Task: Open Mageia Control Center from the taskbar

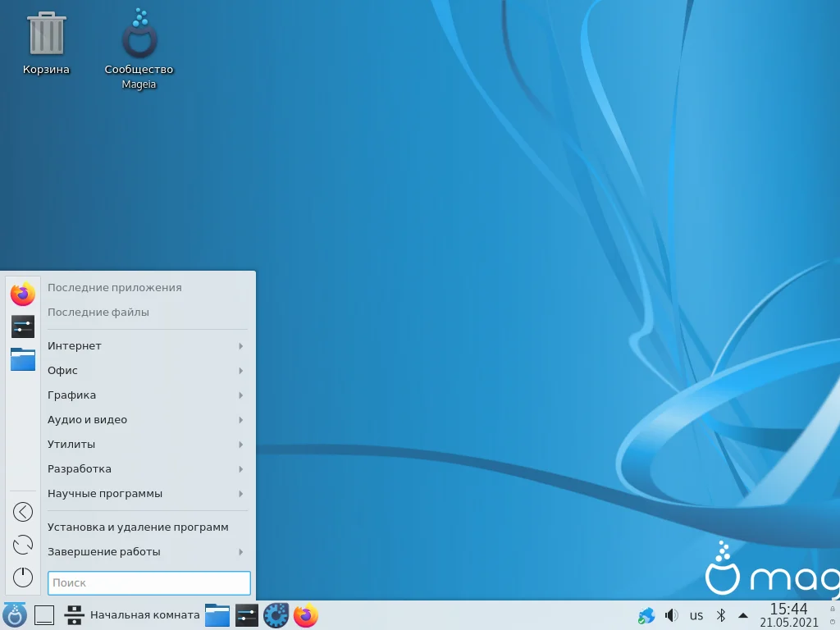Action: click(x=276, y=615)
